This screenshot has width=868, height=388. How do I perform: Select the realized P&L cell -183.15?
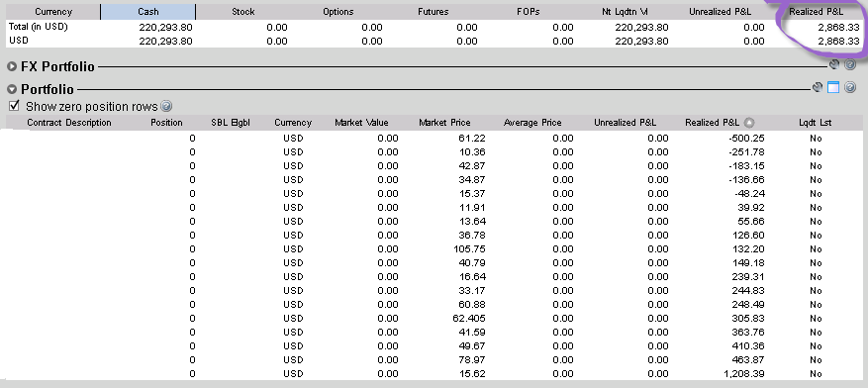pos(747,165)
